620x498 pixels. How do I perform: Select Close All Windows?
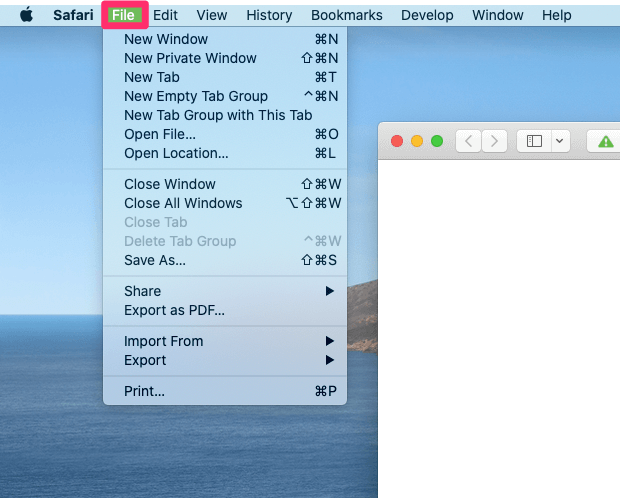(x=225, y=203)
